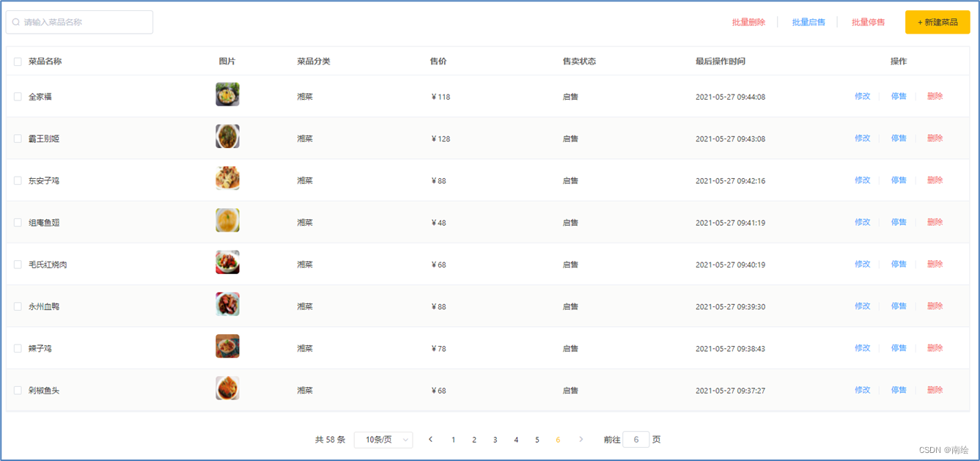The height and width of the screenshot is (461, 980).
Task: Open the 全家福 dish thumbnail
Action: tap(227, 95)
